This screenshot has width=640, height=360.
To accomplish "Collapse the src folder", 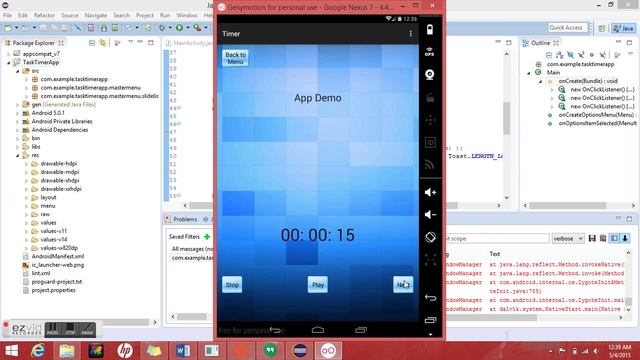I will 18,71.
